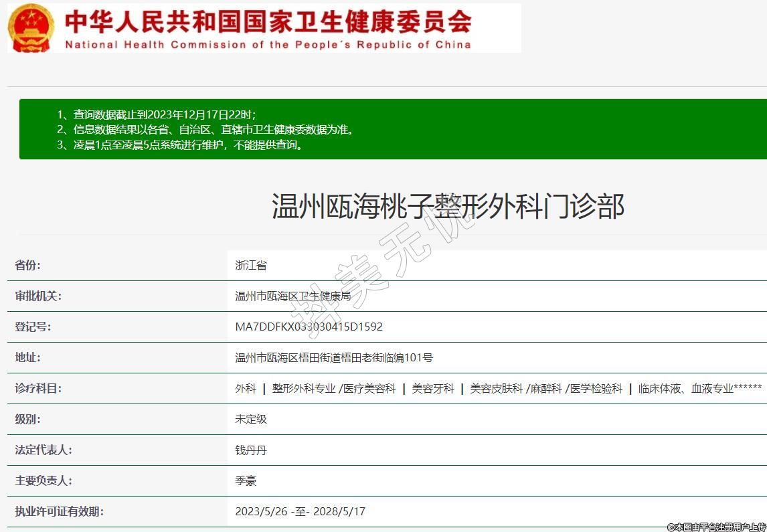Click the clinic name heading 温州瓯海桃子整形外科门诊部
The height and width of the screenshot is (532, 767).
pos(447,206)
